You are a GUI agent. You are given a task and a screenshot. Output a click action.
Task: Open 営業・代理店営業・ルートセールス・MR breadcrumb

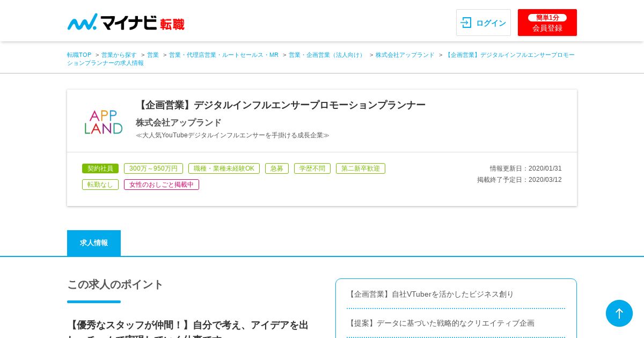click(x=224, y=55)
